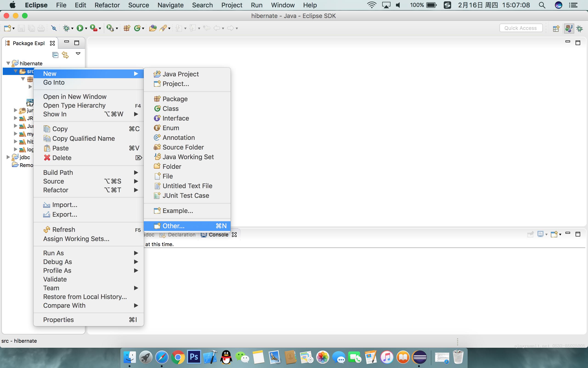Click Open Type Hierarchy menu entry
The image size is (588, 368).
click(88, 105)
